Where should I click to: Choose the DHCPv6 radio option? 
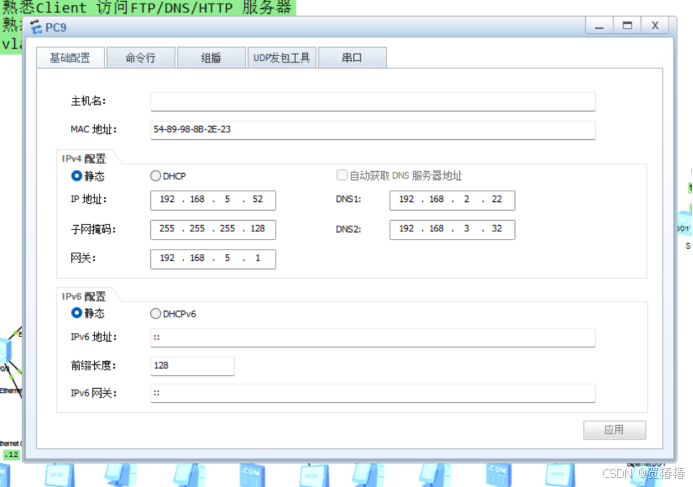155,313
